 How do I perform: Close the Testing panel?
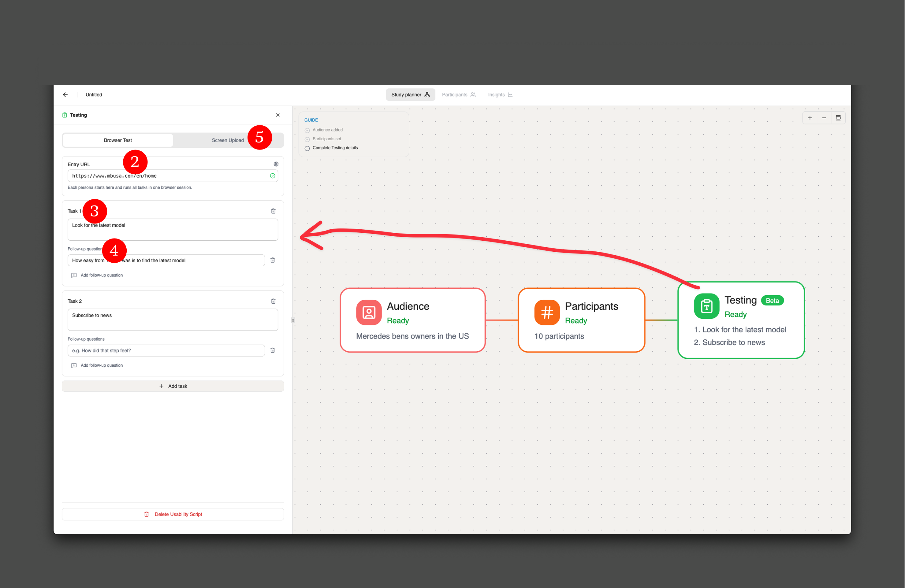pos(277,115)
